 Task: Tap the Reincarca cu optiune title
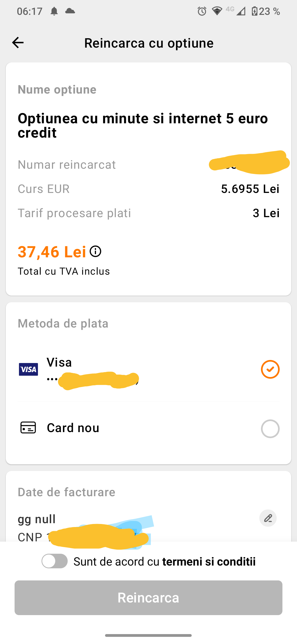click(x=149, y=43)
